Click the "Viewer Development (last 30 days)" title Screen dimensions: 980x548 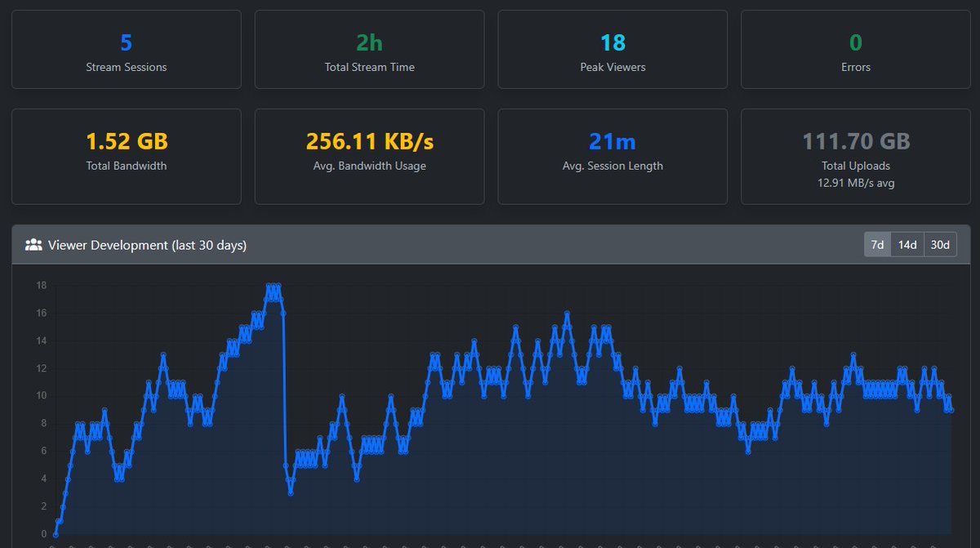(x=147, y=244)
